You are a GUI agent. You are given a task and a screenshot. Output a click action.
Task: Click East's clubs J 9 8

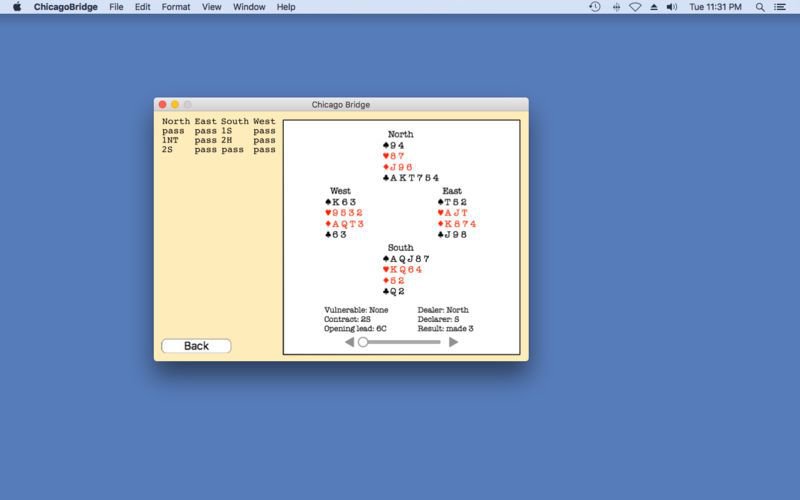tap(452, 235)
